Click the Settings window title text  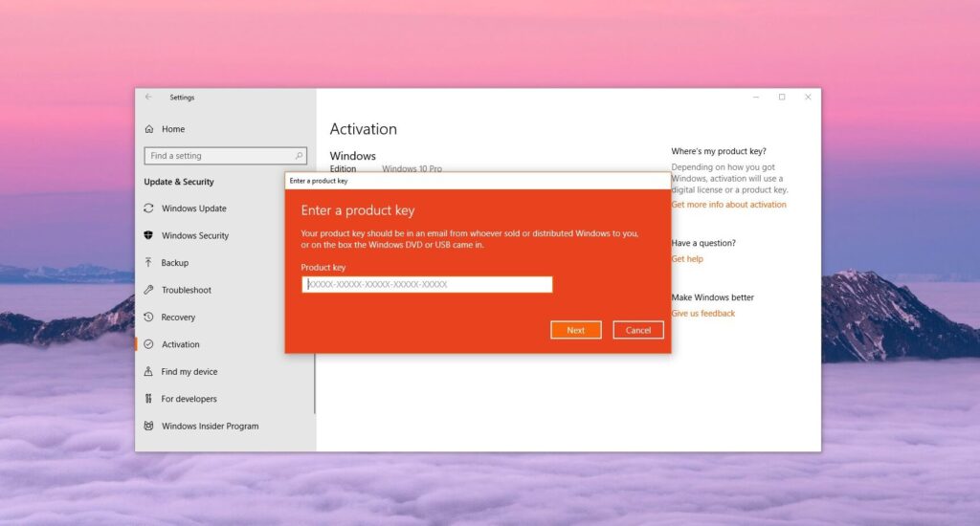(182, 98)
